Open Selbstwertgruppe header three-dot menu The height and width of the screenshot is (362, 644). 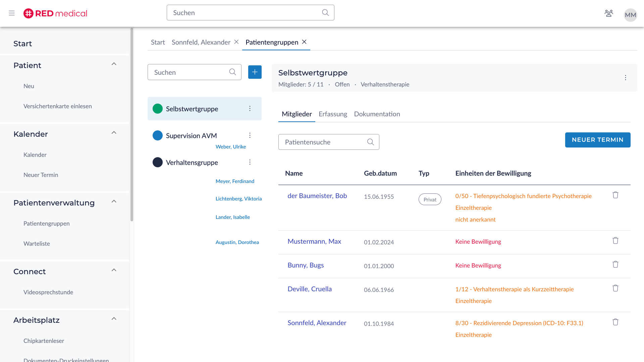(x=625, y=78)
